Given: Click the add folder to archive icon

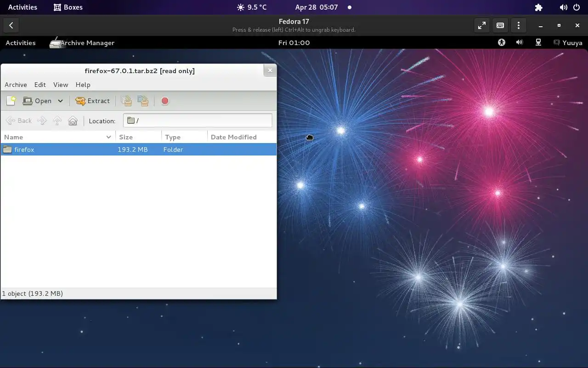Looking at the screenshot, I should coord(143,101).
